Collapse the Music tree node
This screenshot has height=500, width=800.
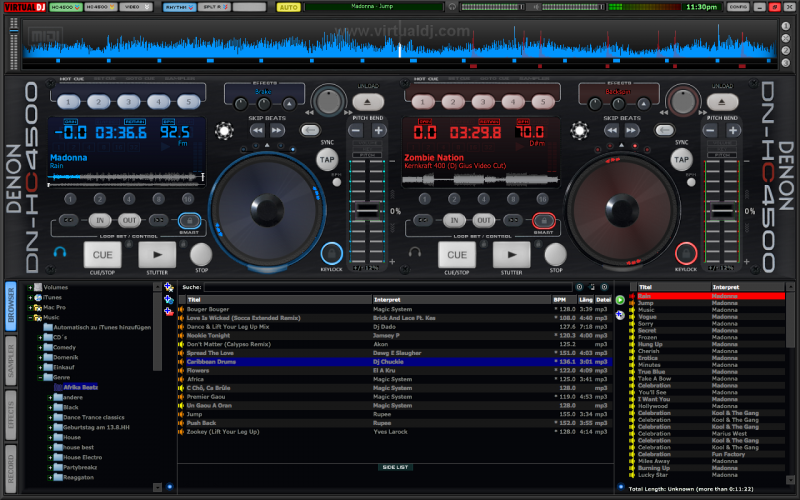[30, 317]
